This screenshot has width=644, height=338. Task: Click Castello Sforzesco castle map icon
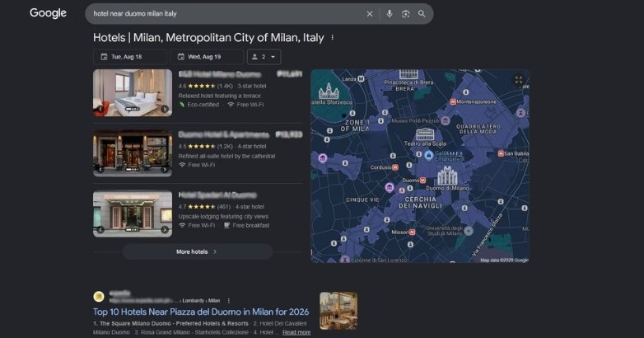[329, 91]
